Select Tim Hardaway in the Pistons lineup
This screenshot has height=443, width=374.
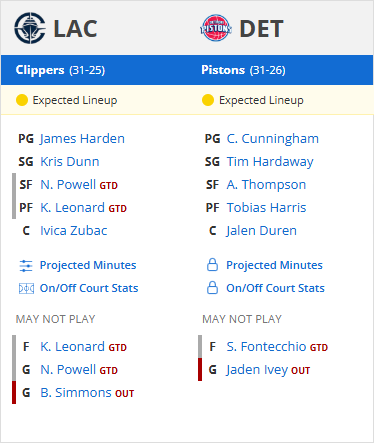point(270,162)
